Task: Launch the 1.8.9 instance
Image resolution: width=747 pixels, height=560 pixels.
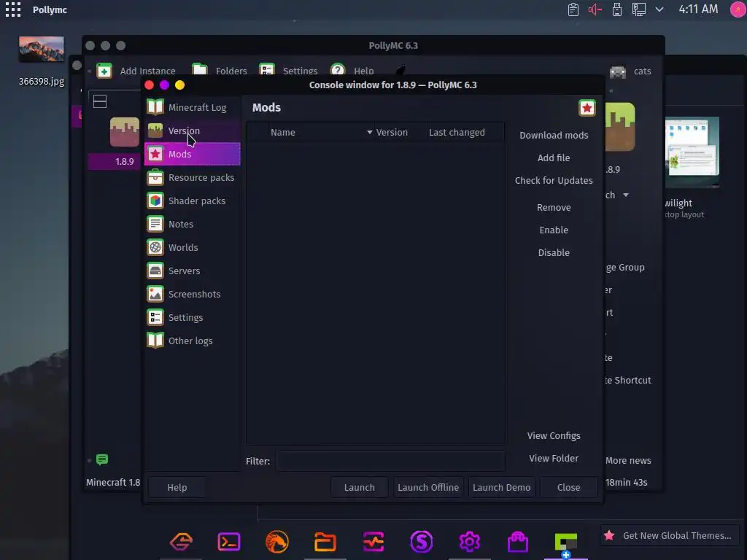Action: (x=359, y=488)
